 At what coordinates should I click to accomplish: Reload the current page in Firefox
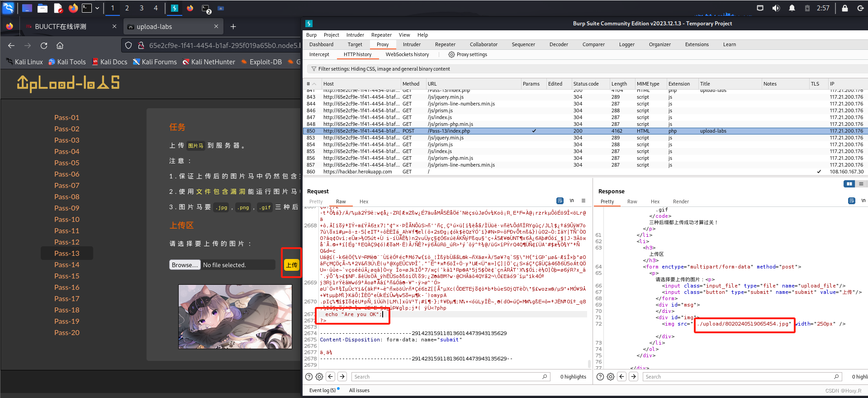pos(44,45)
